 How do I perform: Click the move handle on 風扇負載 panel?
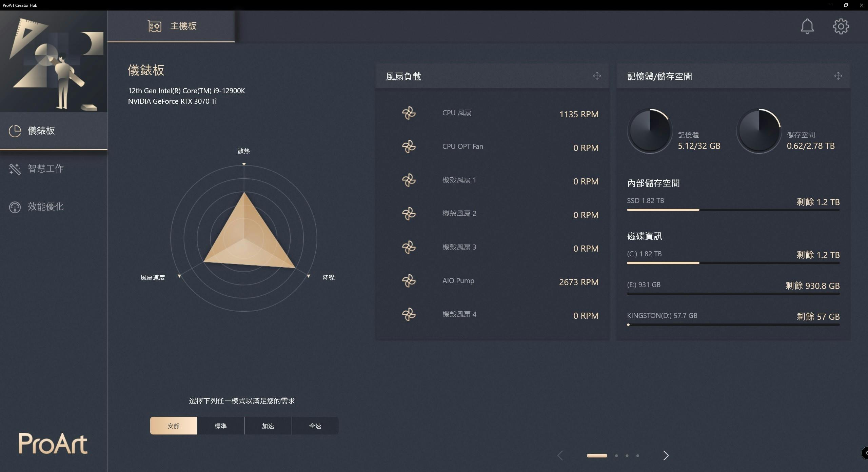pos(597,76)
